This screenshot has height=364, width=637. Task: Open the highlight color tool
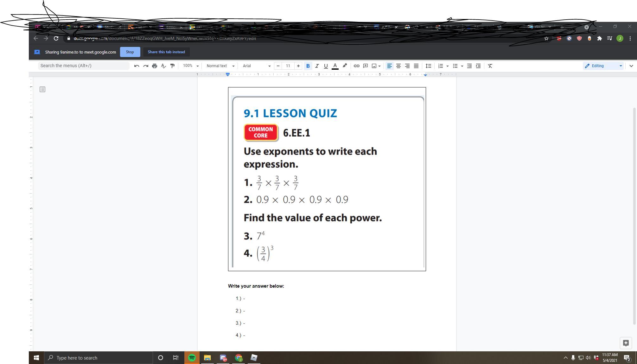click(x=345, y=66)
